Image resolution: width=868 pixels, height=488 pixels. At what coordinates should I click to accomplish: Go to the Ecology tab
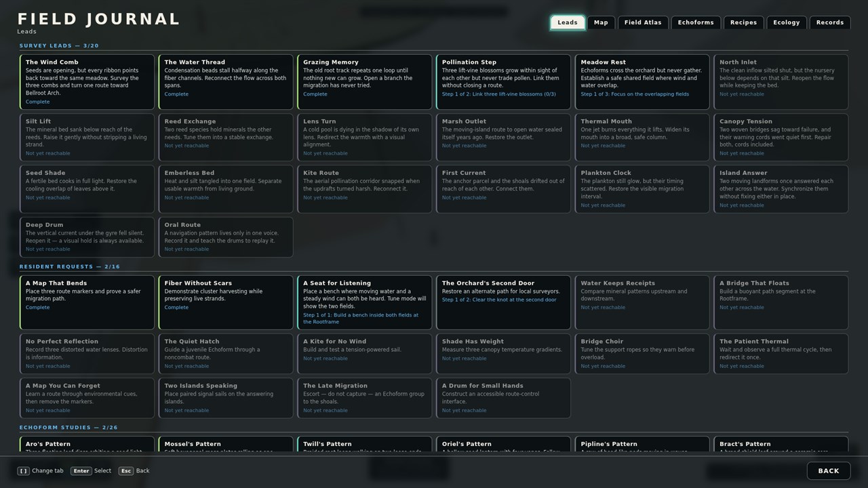(787, 22)
